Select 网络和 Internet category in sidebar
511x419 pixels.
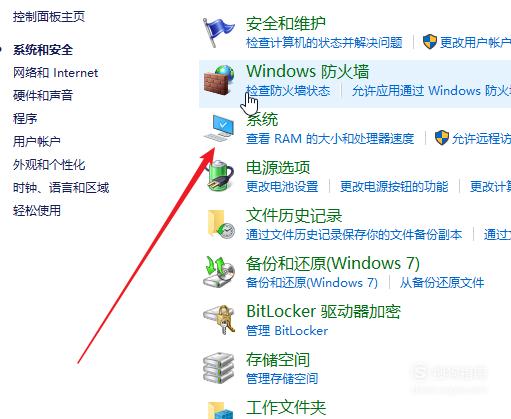55,73
